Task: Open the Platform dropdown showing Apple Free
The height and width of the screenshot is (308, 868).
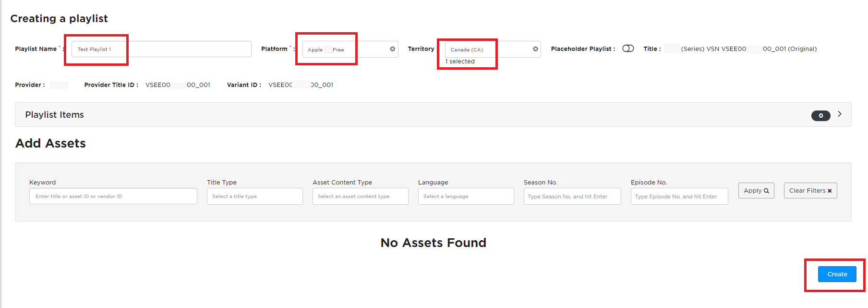Action: pos(350,49)
